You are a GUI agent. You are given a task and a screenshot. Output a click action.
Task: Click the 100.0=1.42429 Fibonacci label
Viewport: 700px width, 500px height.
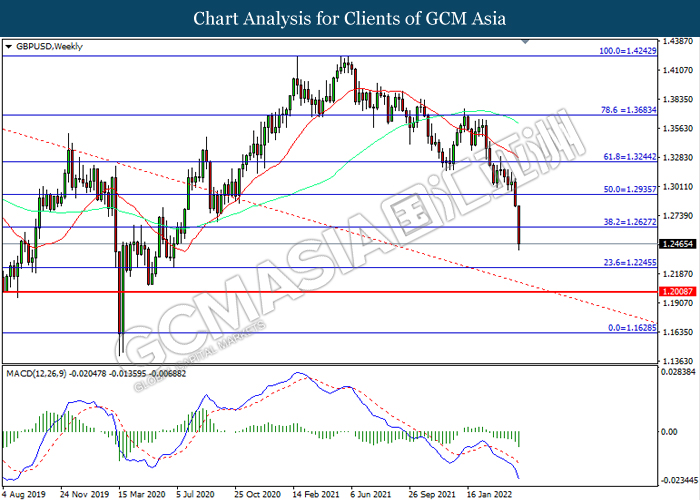point(627,51)
